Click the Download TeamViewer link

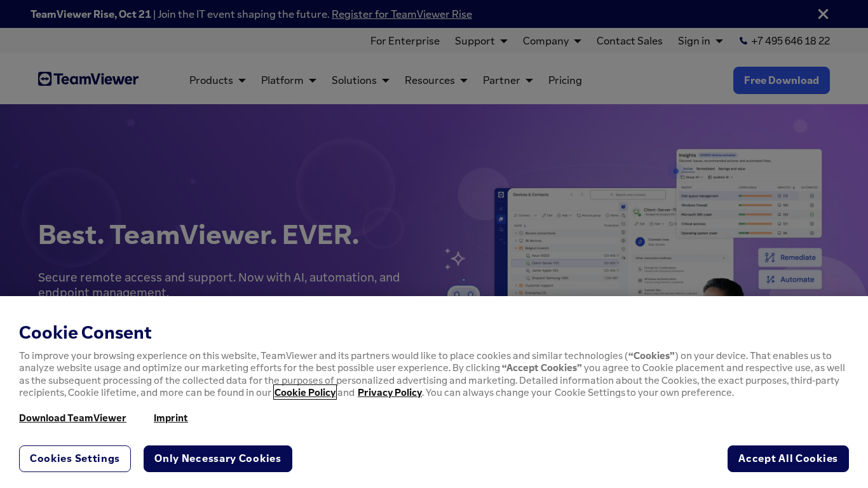coord(72,417)
